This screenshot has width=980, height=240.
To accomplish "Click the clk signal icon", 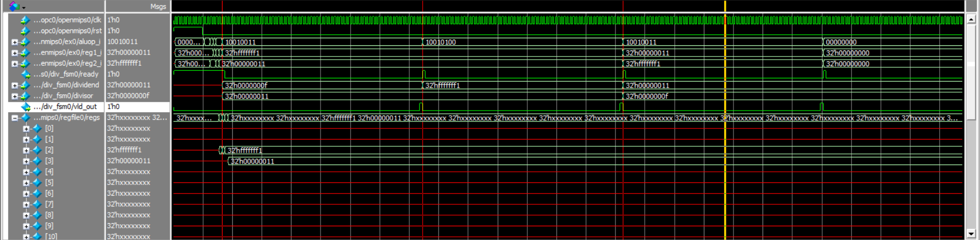I will coord(25,20).
